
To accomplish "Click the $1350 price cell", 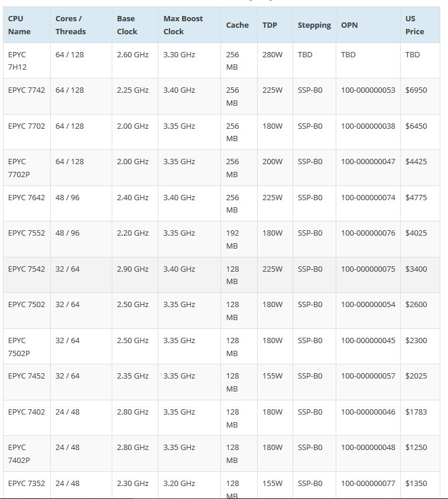I will [x=420, y=485].
